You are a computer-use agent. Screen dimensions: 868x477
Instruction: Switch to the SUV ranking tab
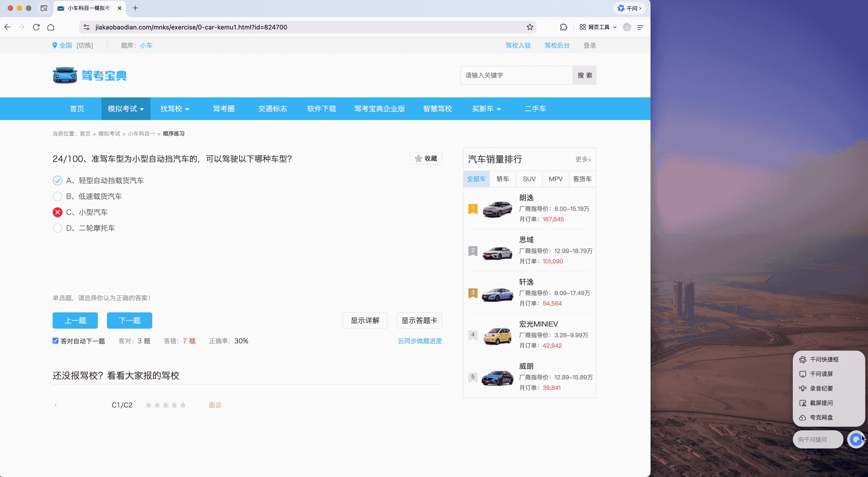pos(529,179)
